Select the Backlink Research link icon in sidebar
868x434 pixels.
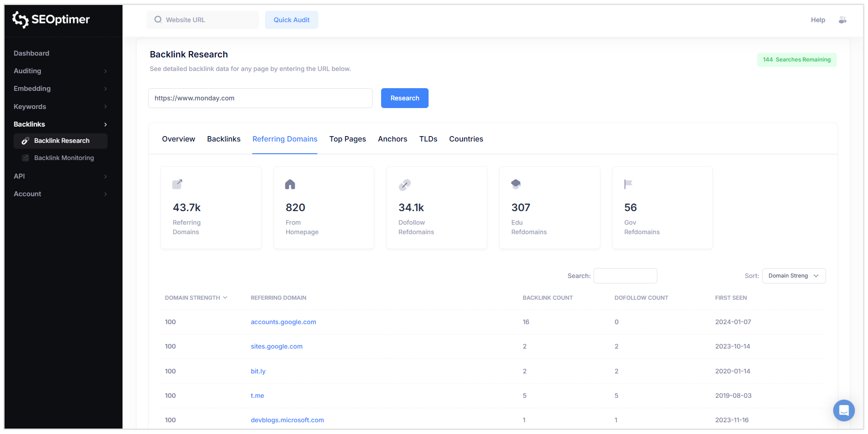click(25, 141)
